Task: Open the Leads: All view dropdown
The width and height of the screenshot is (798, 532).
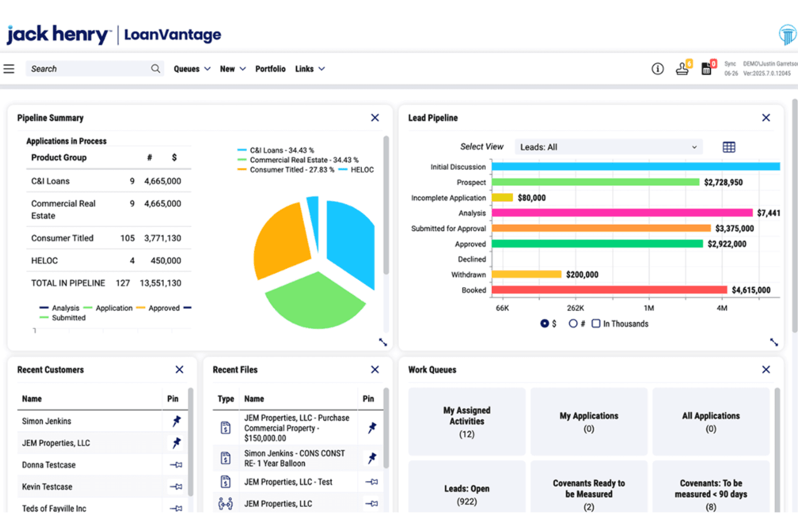Action: tap(609, 147)
